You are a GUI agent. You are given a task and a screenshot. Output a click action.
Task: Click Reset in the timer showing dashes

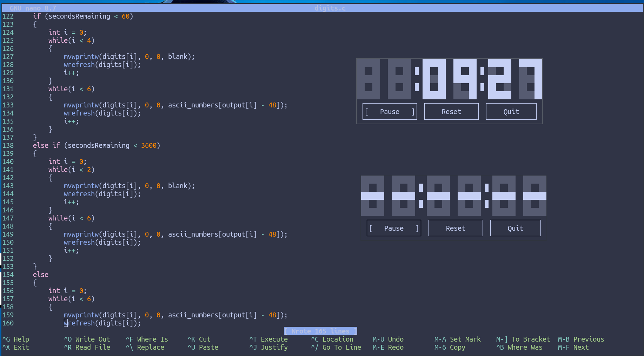coord(456,228)
